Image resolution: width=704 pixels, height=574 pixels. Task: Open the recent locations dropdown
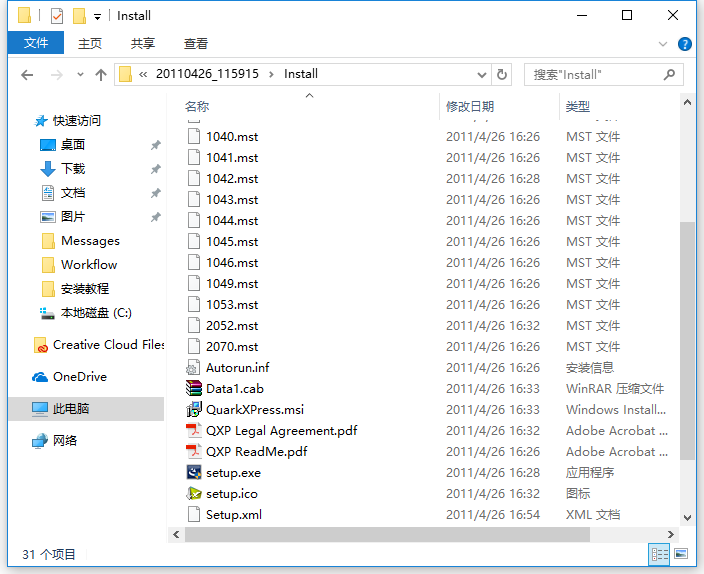tap(80, 75)
